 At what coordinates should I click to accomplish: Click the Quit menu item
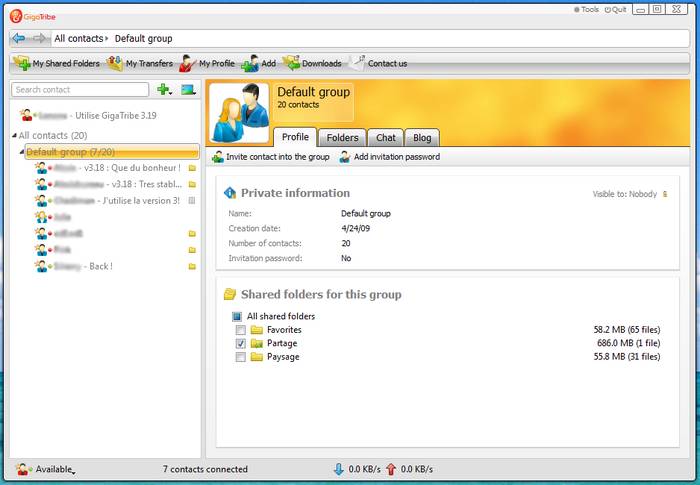pyautogui.click(x=616, y=9)
